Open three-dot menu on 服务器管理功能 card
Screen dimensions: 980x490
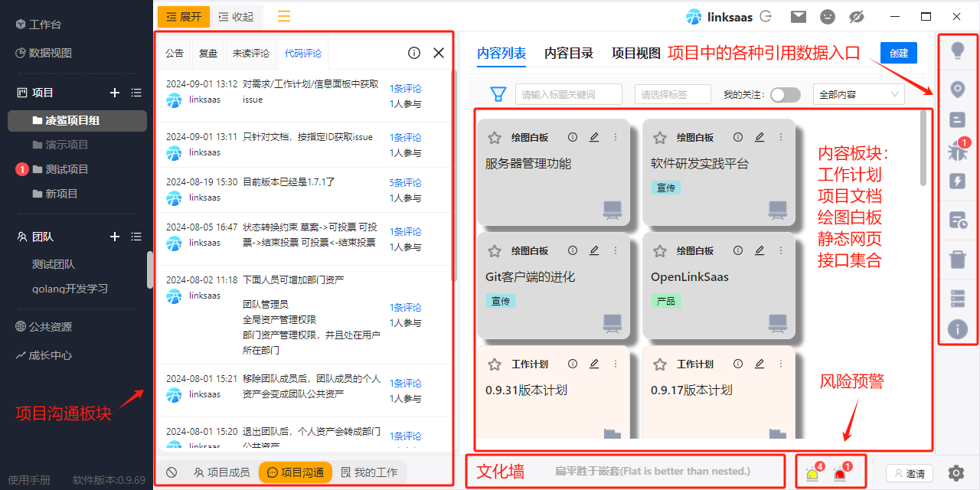tap(616, 137)
